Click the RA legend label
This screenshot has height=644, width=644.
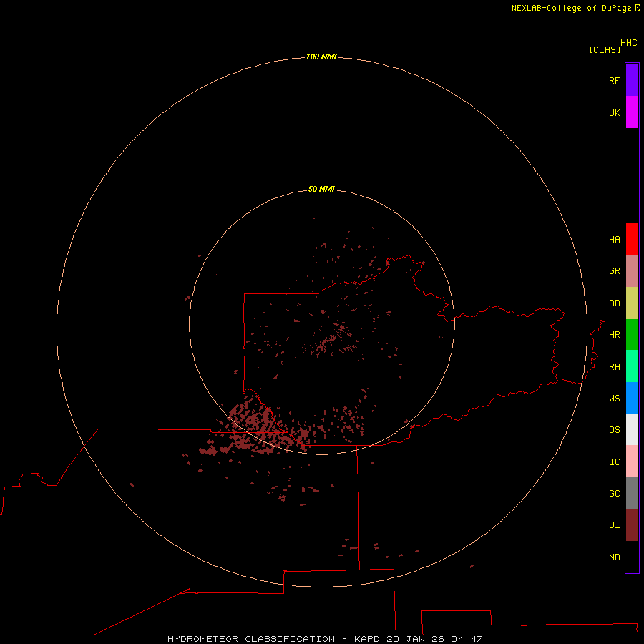614,367
